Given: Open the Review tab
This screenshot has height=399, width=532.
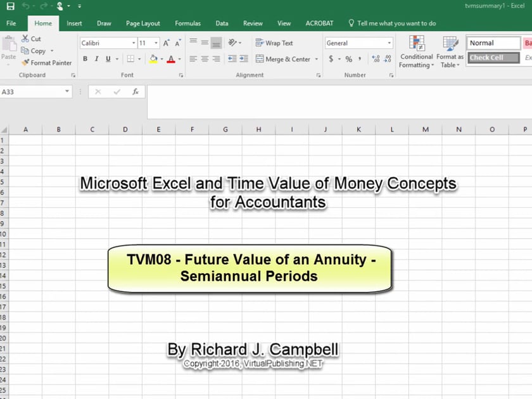Looking at the screenshot, I should coord(253,23).
